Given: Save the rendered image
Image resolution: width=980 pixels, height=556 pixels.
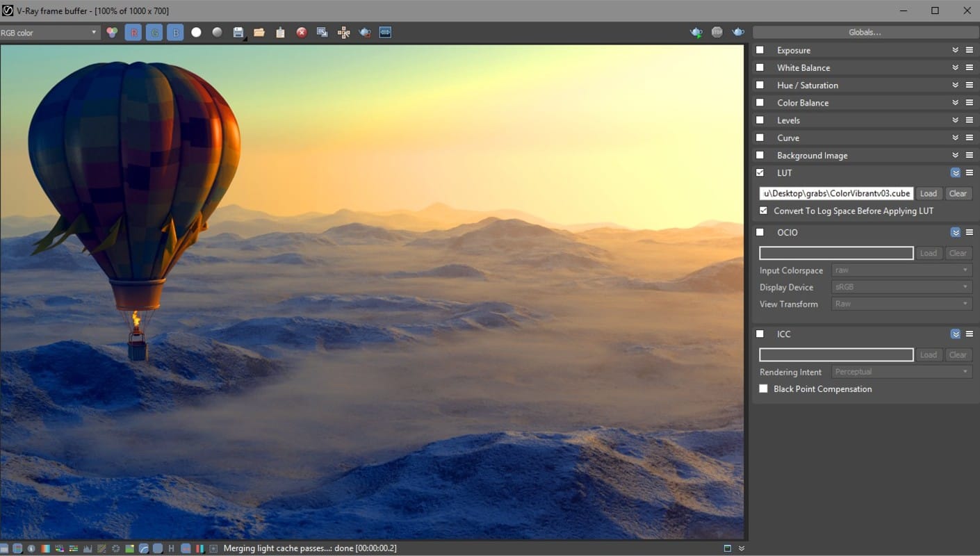Looking at the screenshot, I should [237, 32].
